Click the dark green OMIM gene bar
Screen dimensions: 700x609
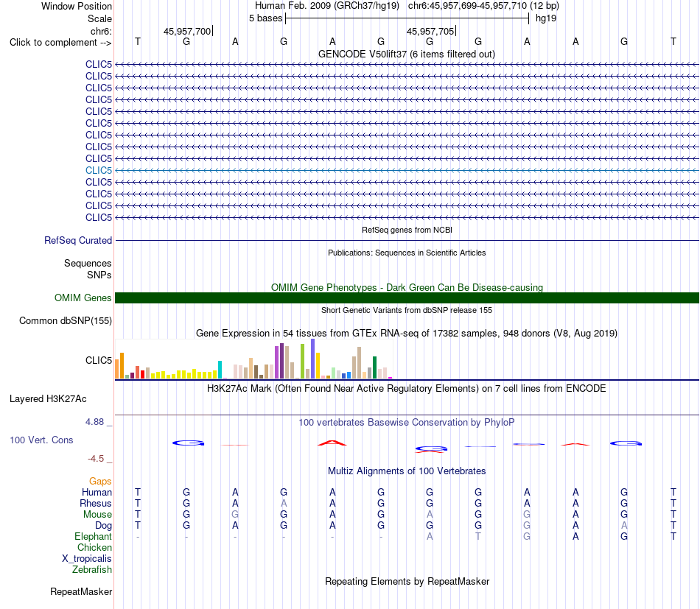(407, 298)
